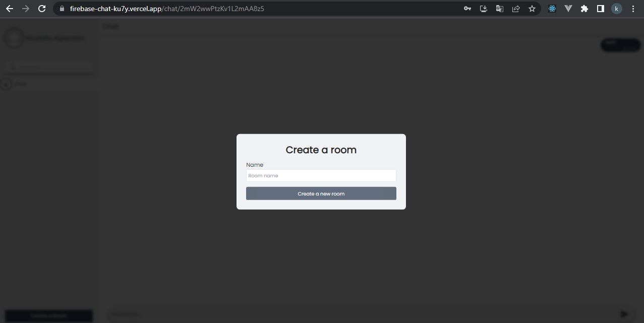Open the Chrome three-dot menu

(633, 9)
